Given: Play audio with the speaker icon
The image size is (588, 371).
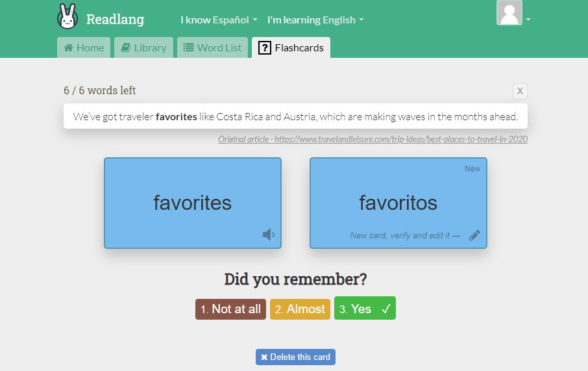Looking at the screenshot, I should click(269, 235).
